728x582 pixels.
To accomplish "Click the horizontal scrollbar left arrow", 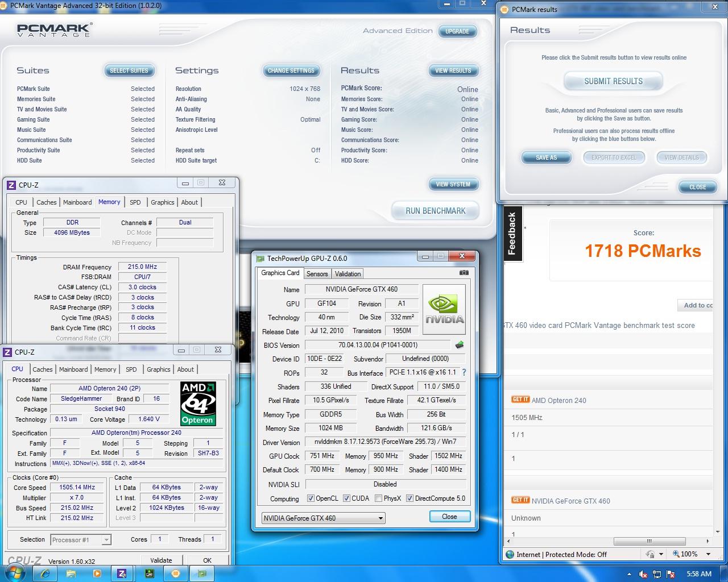I will (x=508, y=541).
